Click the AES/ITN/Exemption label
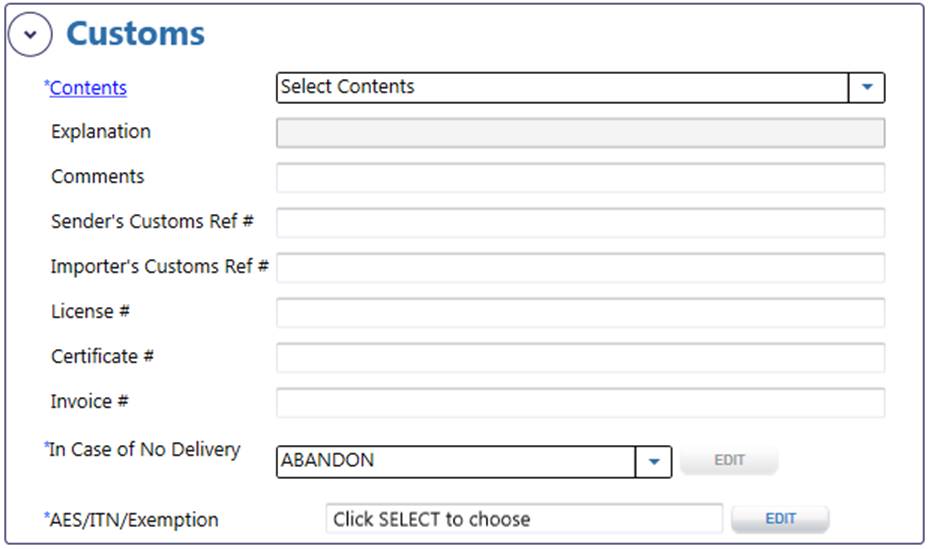Screen dimensions: 932x549 coord(131,520)
